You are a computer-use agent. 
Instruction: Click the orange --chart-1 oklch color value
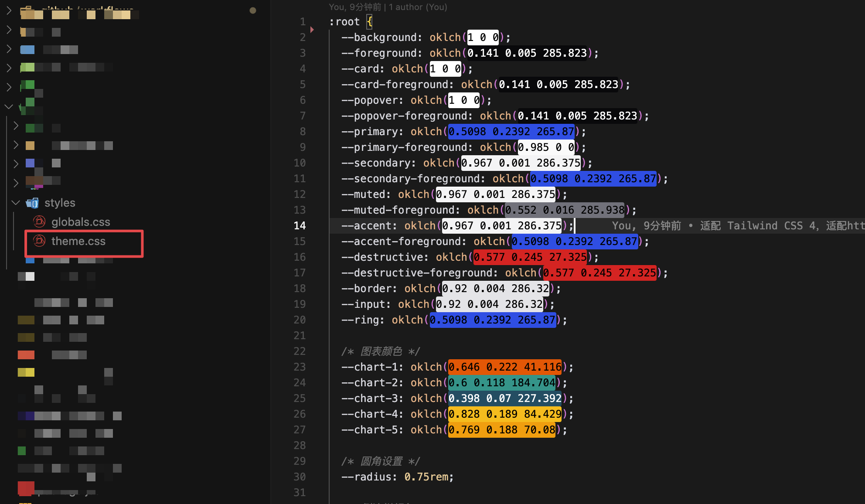pyautogui.click(x=504, y=367)
